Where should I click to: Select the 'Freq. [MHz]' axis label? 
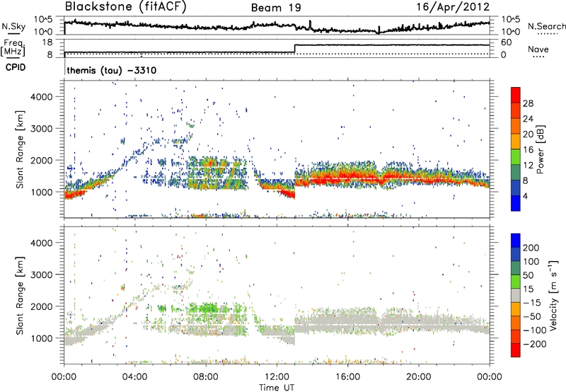click(13, 47)
